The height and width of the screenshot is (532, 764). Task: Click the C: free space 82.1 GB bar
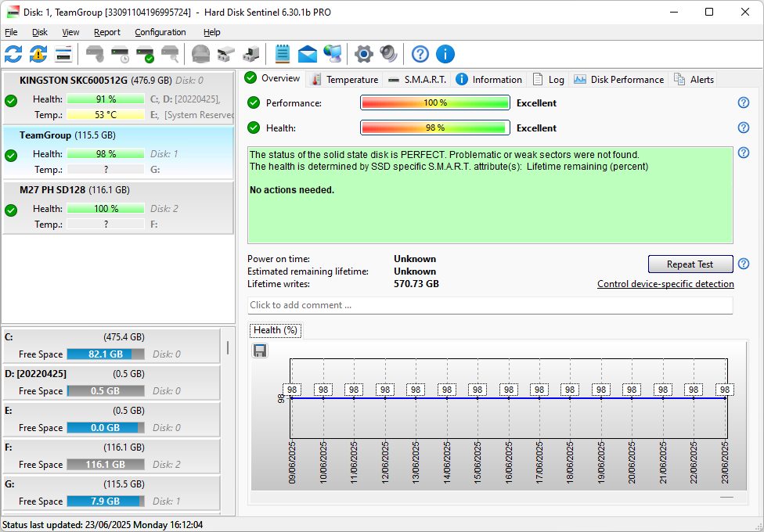[106, 354]
